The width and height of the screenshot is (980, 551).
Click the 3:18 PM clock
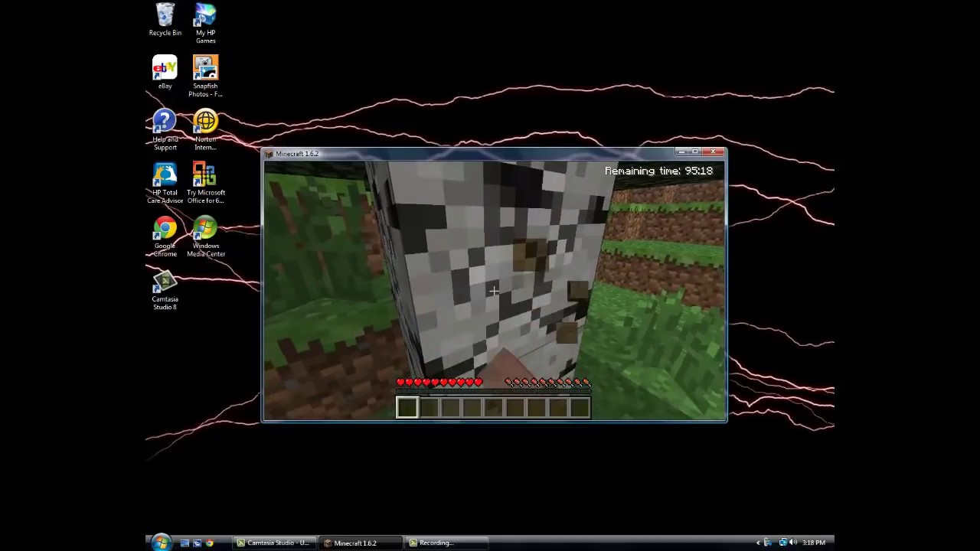pos(813,543)
